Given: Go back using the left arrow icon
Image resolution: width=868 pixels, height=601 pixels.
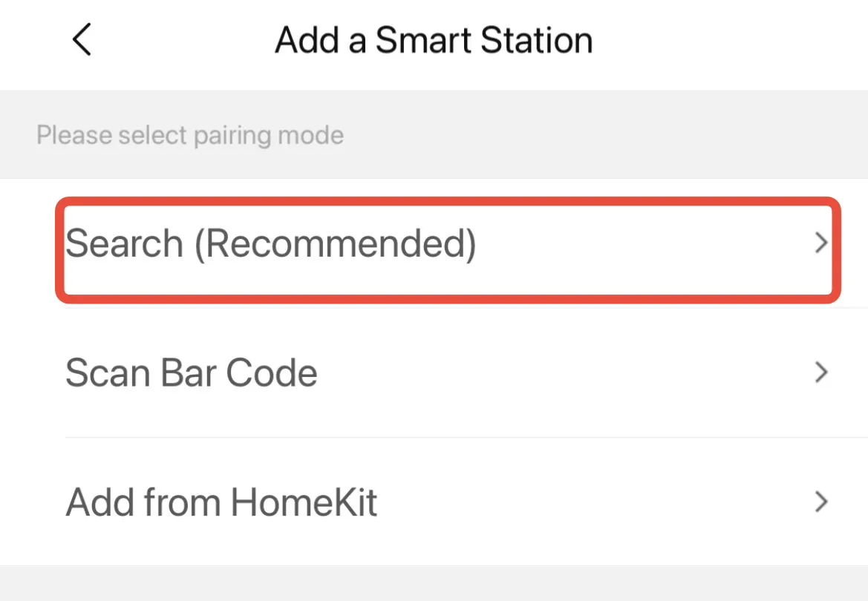Looking at the screenshot, I should [x=82, y=39].
